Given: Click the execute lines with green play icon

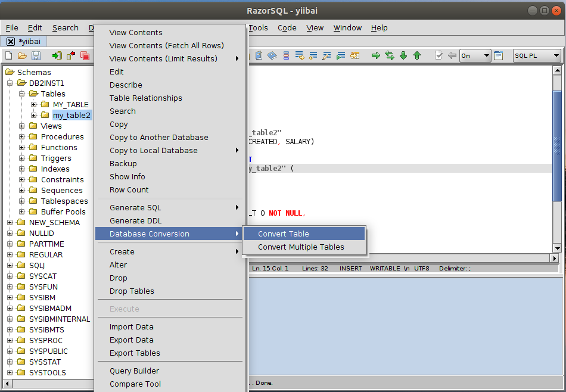Looking at the screenshot, I should coord(341,55).
